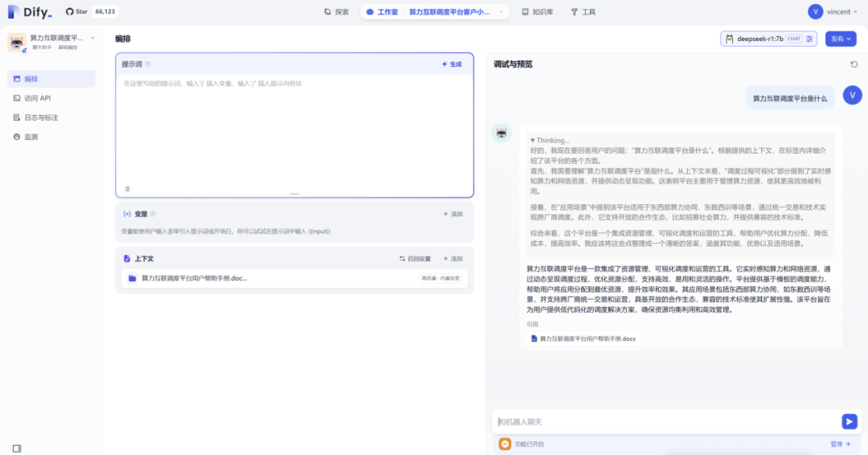Open the deepseek-r1:7b model selector
The height and width of the screenshot is (455, 868).
[x=768, y=39]
